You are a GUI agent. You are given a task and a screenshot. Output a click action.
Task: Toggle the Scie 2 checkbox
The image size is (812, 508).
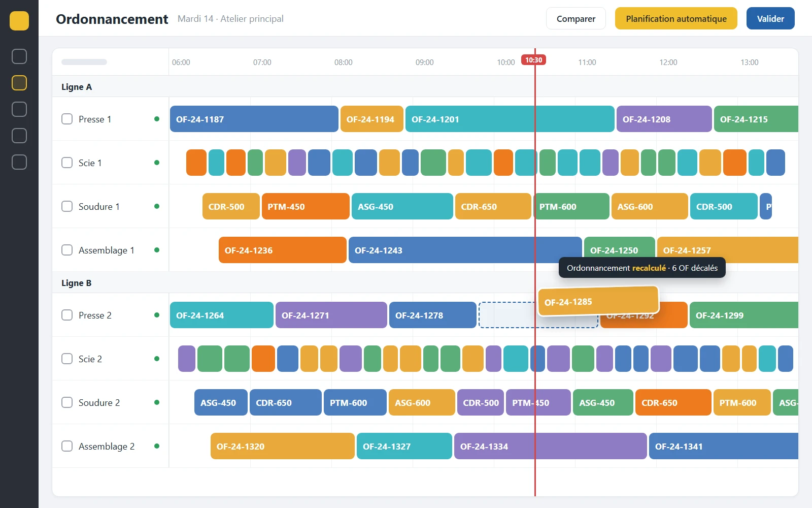coord(67,359)
